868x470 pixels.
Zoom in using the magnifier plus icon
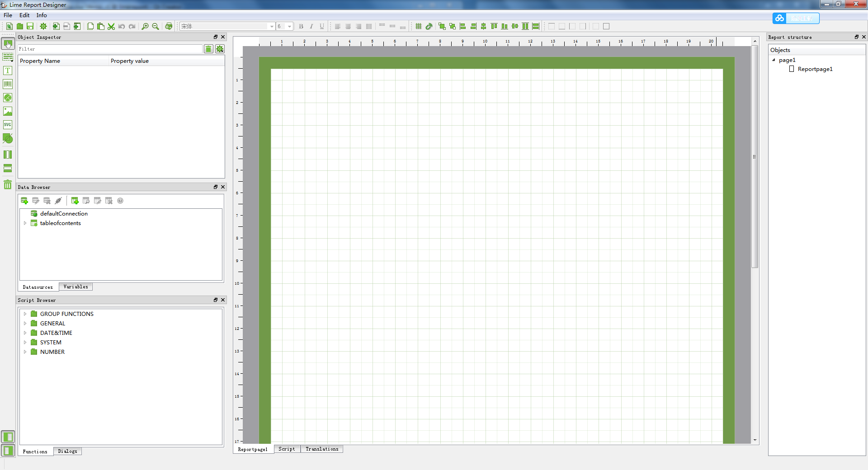coord(145,26)
